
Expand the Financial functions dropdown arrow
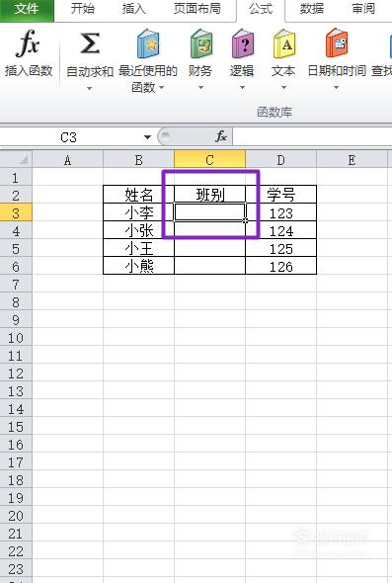(x=201, y=88)
